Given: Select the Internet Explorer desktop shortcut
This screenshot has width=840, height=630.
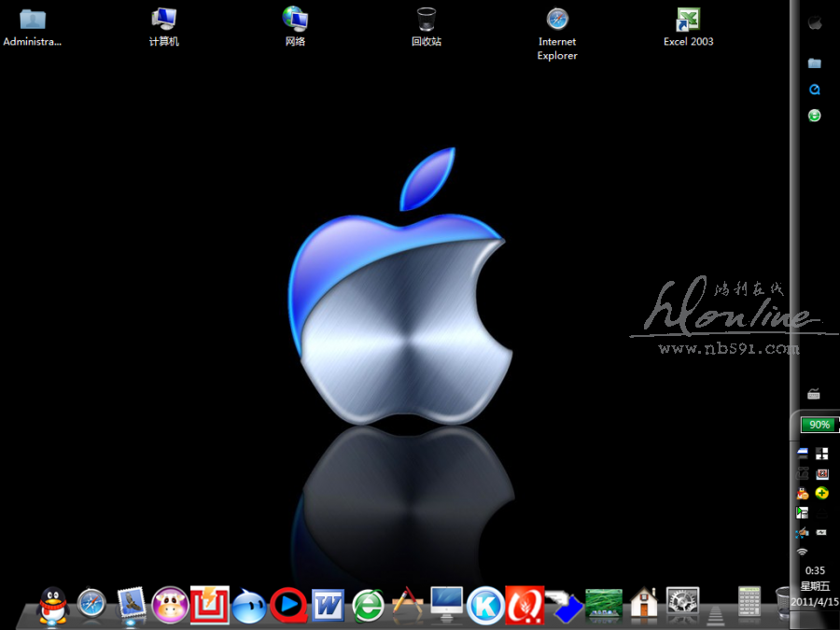Looking at the screenshot, I should [x=557, y=33].
